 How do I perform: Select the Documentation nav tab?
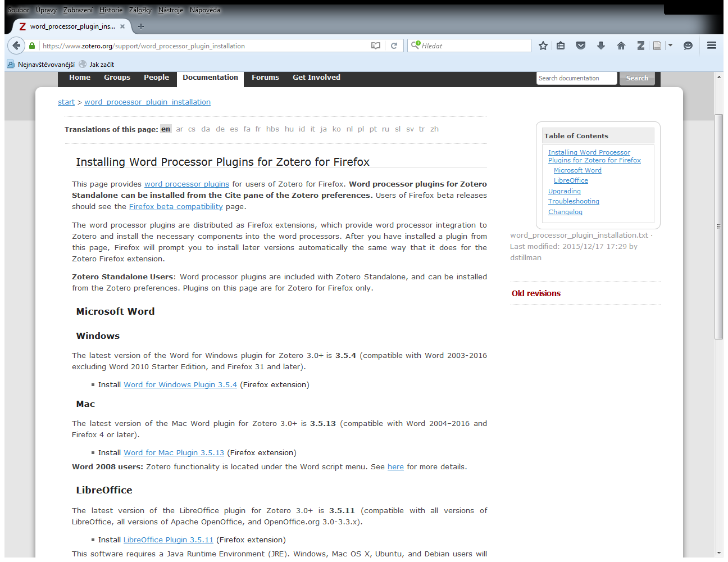click(x=210, y=78)
